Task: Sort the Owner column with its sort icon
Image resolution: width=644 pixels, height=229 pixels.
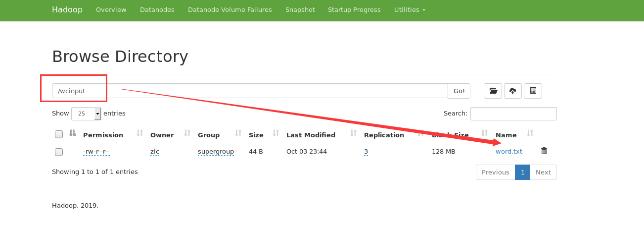Action: [x=187, y=133]
